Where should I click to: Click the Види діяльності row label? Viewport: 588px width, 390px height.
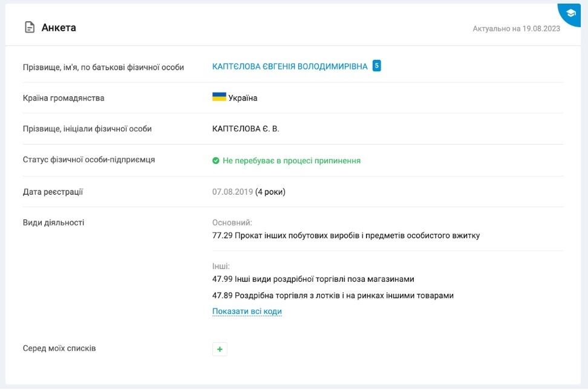point(53,223)
